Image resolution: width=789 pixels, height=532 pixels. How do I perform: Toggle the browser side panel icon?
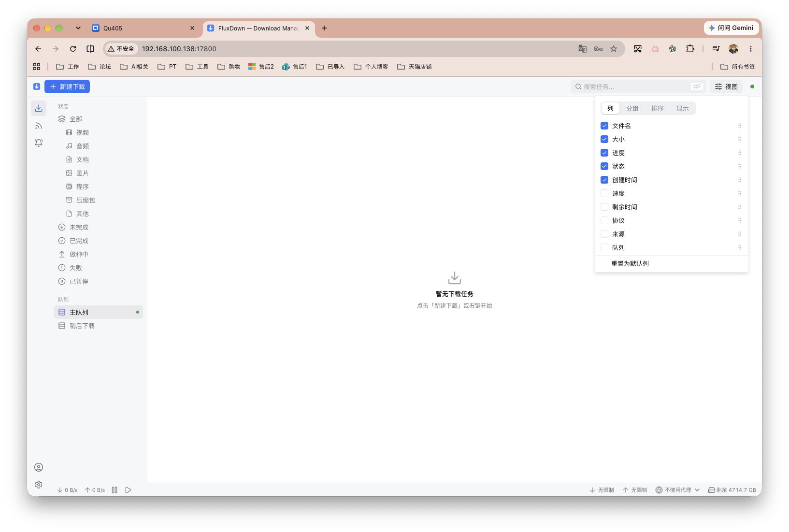(90, 49)
